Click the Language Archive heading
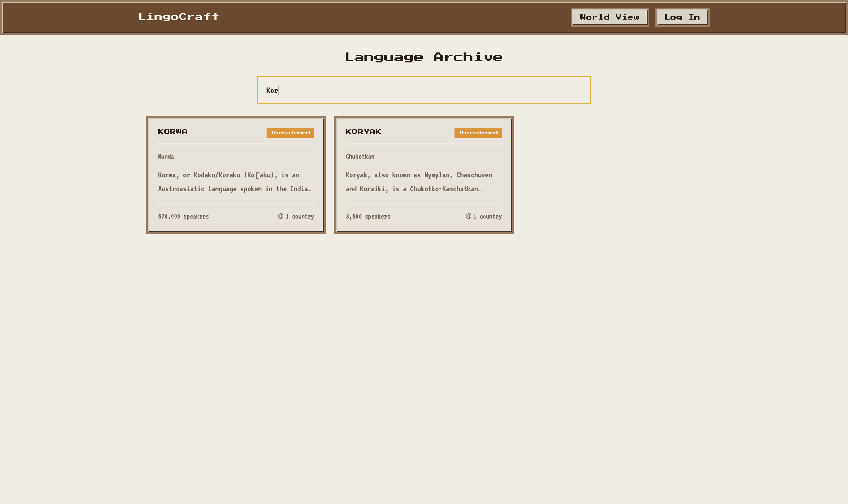Screen dimensions: 848x504 (x=424, y=57)
